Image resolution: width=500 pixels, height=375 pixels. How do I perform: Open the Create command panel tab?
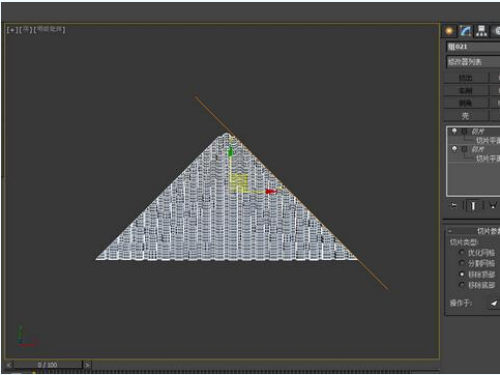[x=449, y=31]
